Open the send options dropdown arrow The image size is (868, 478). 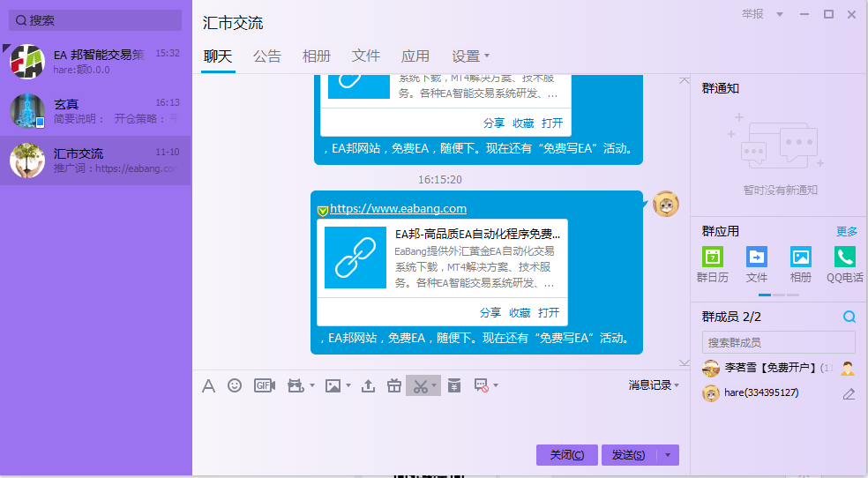pos(668,455)
